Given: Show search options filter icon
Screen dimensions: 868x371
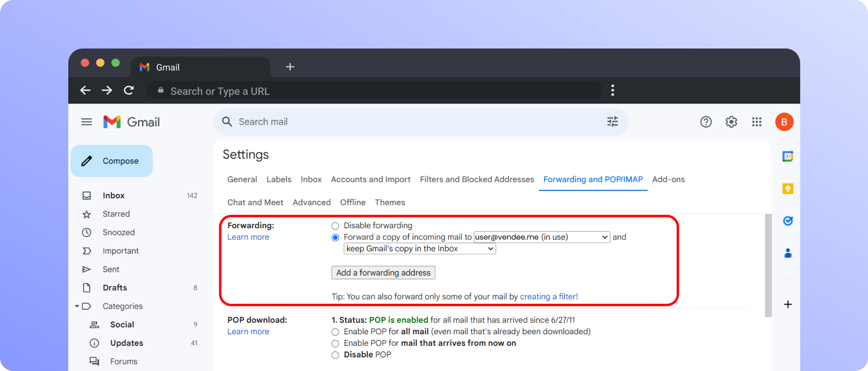Looking at the screenshot, I should [612, 122].
